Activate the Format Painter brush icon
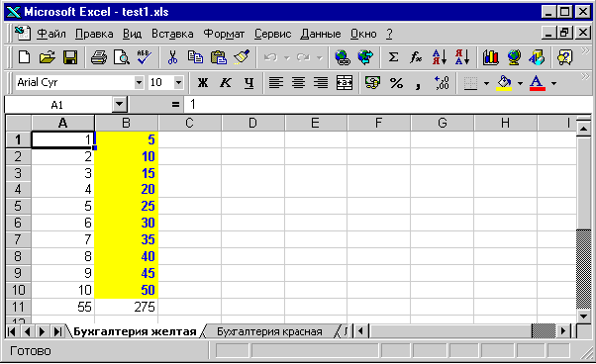596x364 pixels. pos(242,57)
